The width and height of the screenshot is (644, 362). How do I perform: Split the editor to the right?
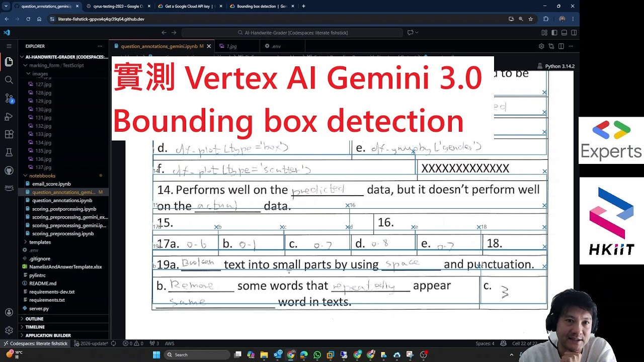[561, 46]
